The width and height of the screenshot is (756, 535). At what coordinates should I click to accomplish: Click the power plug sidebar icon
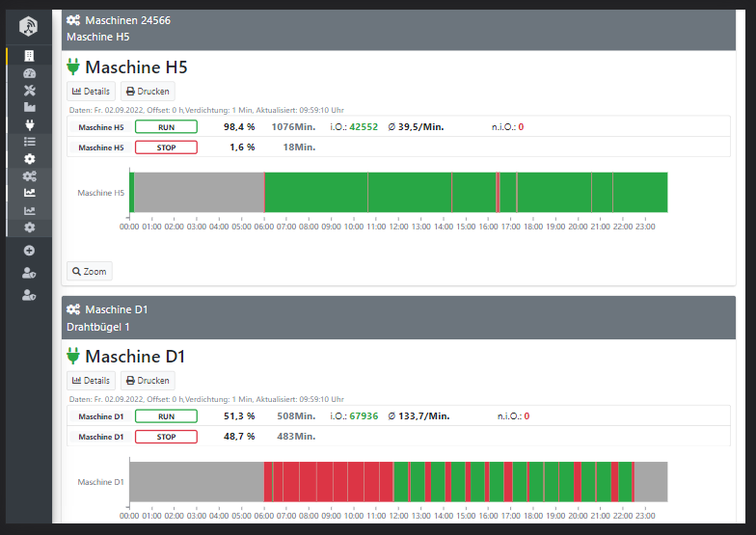tap(29, 124)
